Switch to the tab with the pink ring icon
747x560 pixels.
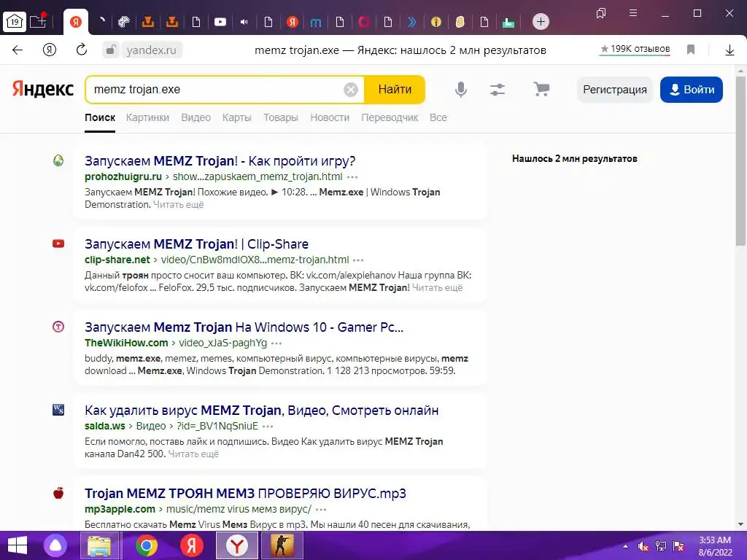click(x=364, y=22)
